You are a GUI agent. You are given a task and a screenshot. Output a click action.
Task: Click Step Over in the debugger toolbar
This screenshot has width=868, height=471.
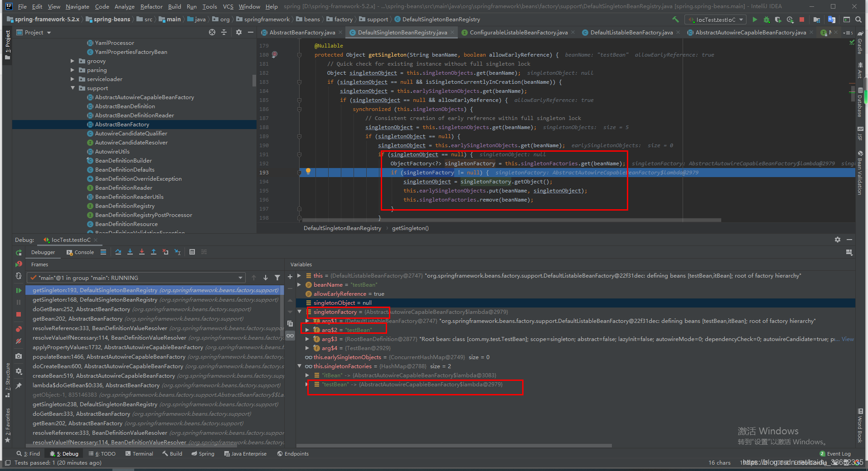118,252
